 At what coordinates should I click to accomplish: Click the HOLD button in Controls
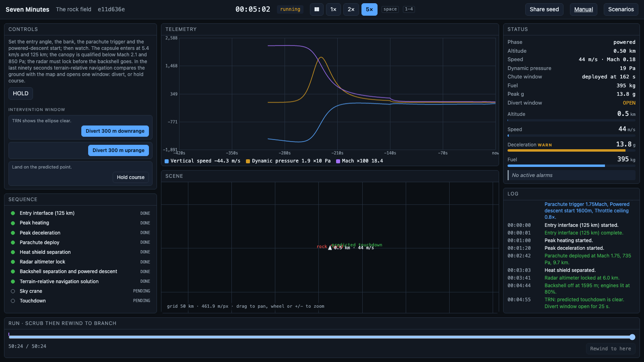click(x=21, y=93)
